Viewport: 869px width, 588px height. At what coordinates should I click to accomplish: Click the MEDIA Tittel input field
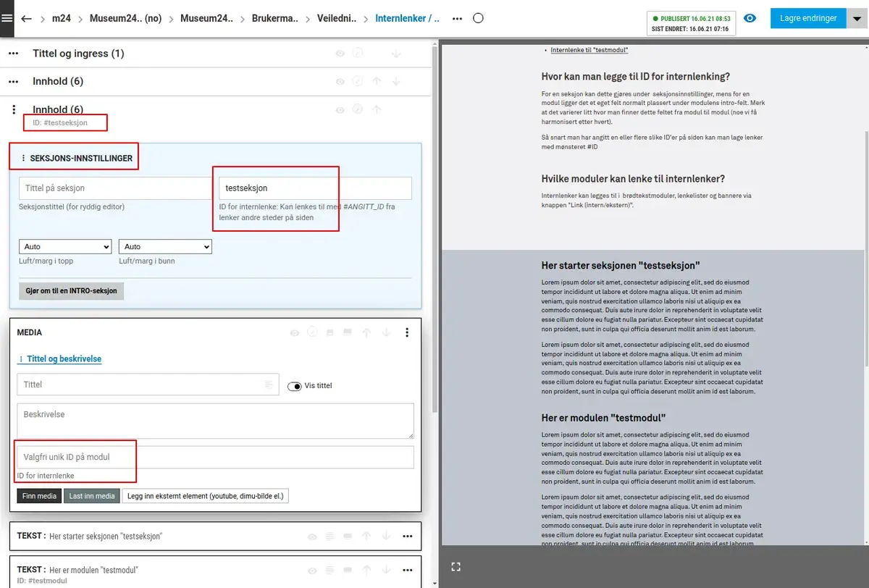(148, 385)
